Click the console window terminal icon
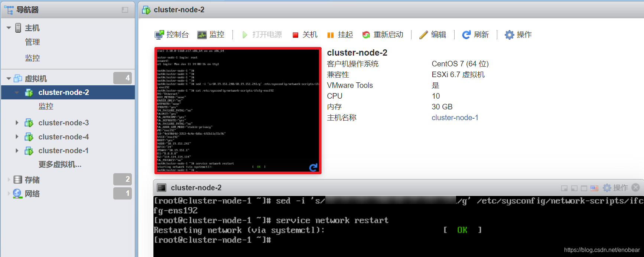 (162, 188)
